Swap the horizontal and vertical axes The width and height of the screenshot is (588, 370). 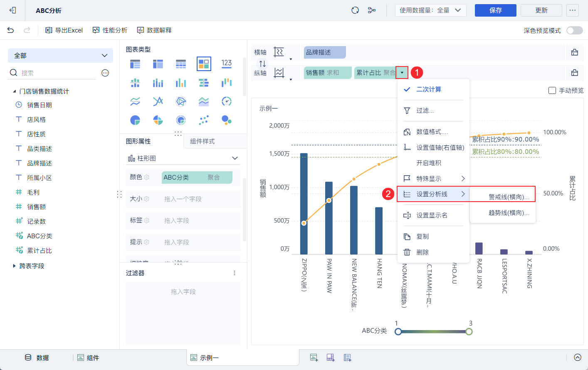coord(262,64)
